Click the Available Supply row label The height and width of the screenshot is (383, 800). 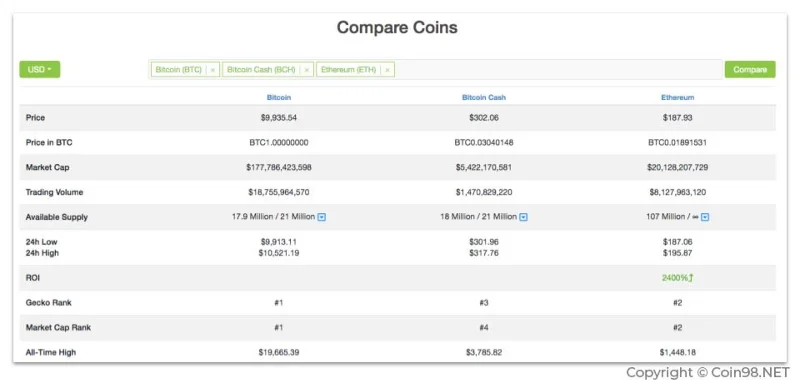pos(57,217)
